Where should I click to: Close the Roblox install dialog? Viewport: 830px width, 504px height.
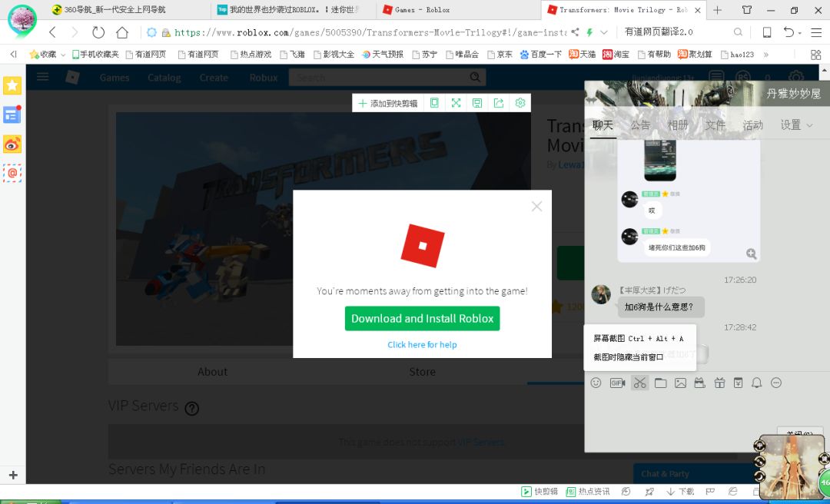(536, 207)
